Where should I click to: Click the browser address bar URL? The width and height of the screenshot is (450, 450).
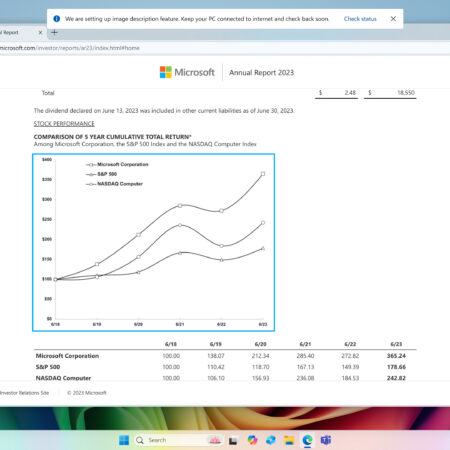[70, 48]
